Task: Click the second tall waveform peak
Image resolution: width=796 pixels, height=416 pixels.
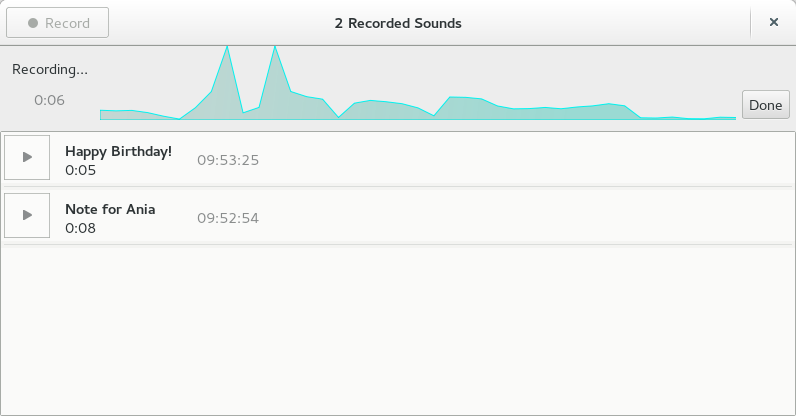Action: click(275, 50)
